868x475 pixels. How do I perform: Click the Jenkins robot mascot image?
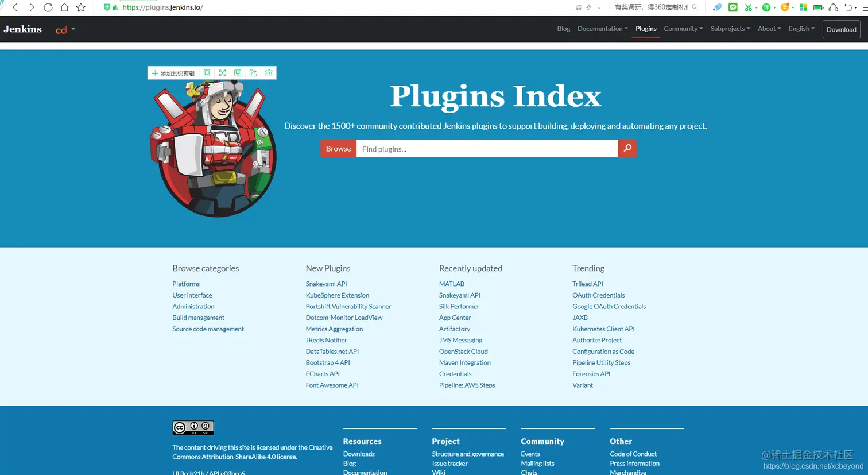[x=214, y=148]
